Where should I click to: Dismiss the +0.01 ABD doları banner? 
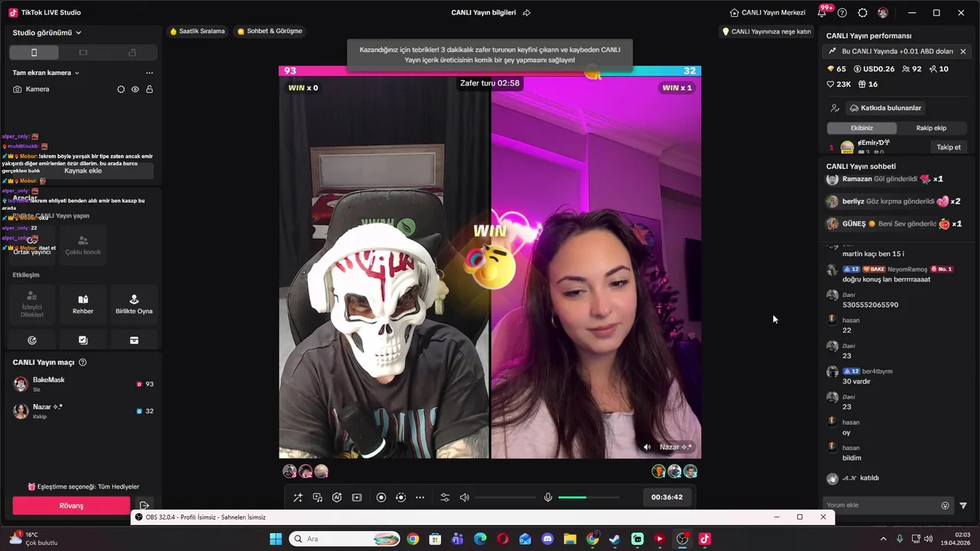point(963,51)
